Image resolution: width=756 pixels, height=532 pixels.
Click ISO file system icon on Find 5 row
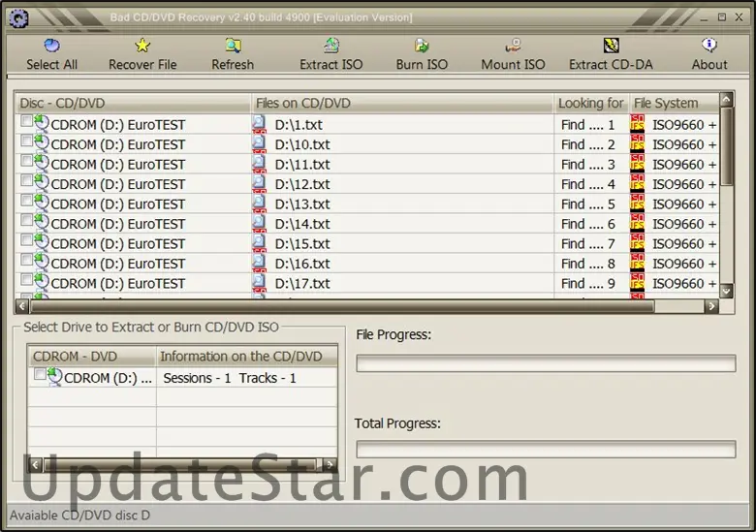(637, 203)
